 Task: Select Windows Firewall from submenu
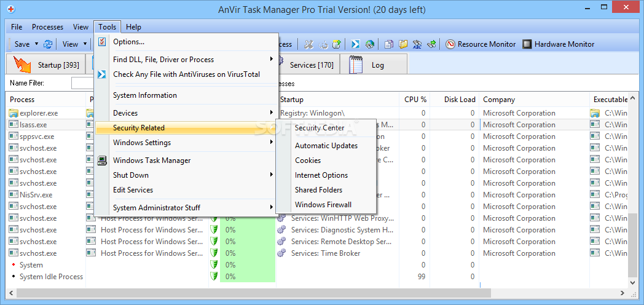click(323, 205)
